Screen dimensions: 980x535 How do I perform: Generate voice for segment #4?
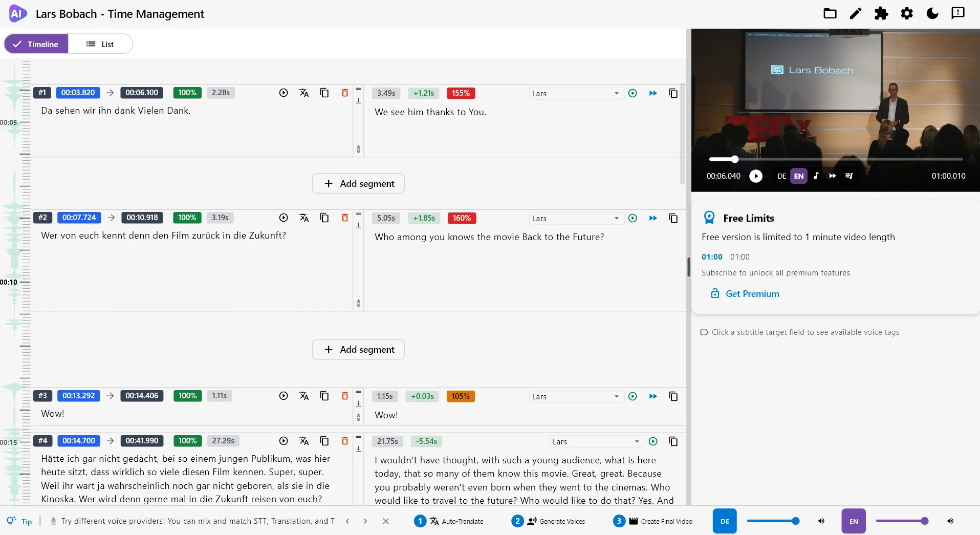point(653,441)
